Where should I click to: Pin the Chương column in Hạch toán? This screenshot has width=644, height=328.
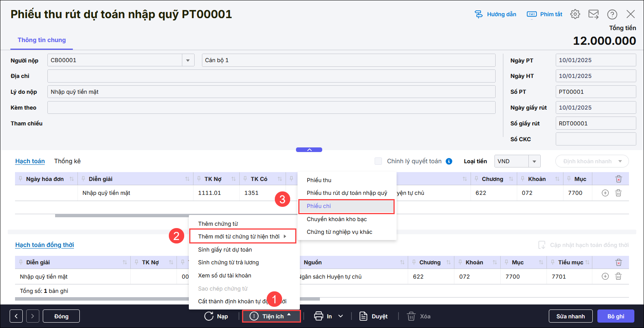coord(476,179)
